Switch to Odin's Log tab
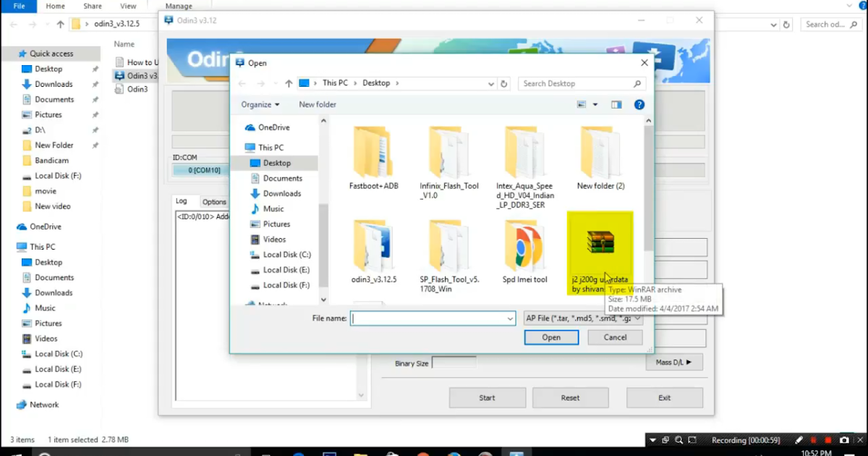This screenshot has height=456, width=868. click(182, 201)
